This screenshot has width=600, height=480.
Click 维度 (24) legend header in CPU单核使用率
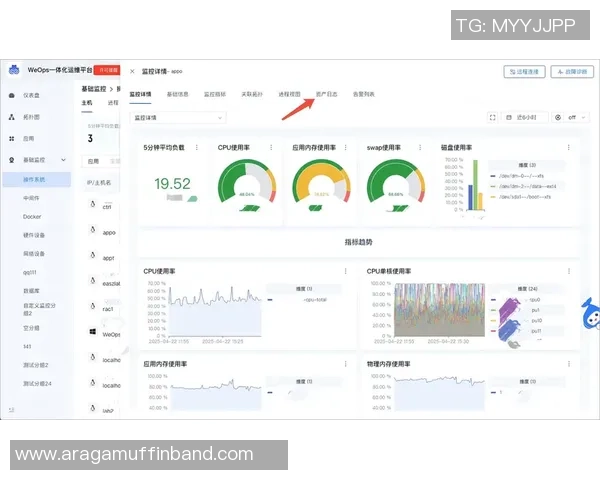tap(527, 289)
